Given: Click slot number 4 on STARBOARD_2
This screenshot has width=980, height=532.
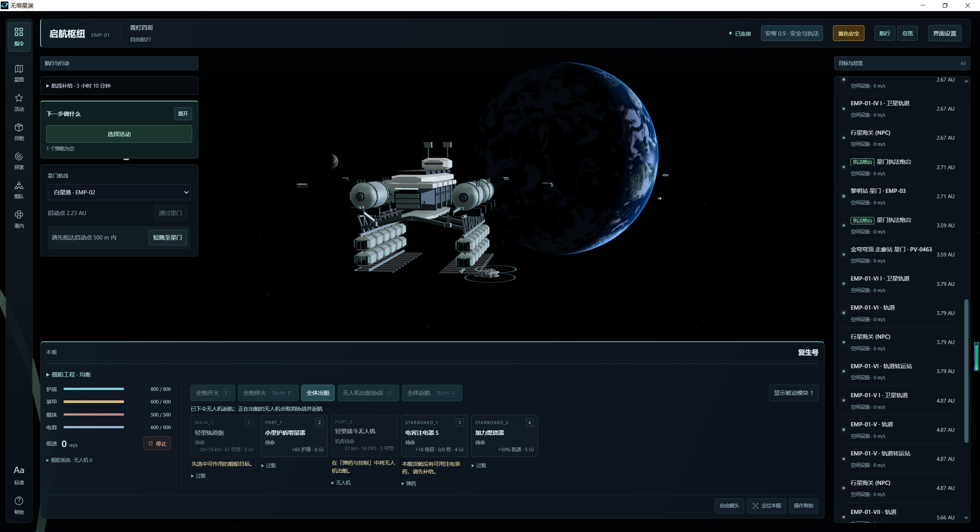Looking at the screenshot, I should 529,423.
